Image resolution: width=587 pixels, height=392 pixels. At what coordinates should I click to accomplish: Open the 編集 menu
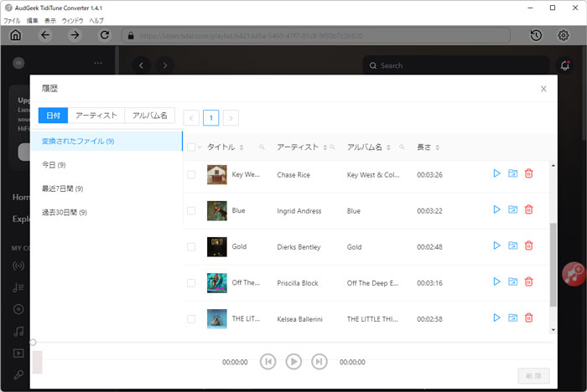tap(32, 21)
